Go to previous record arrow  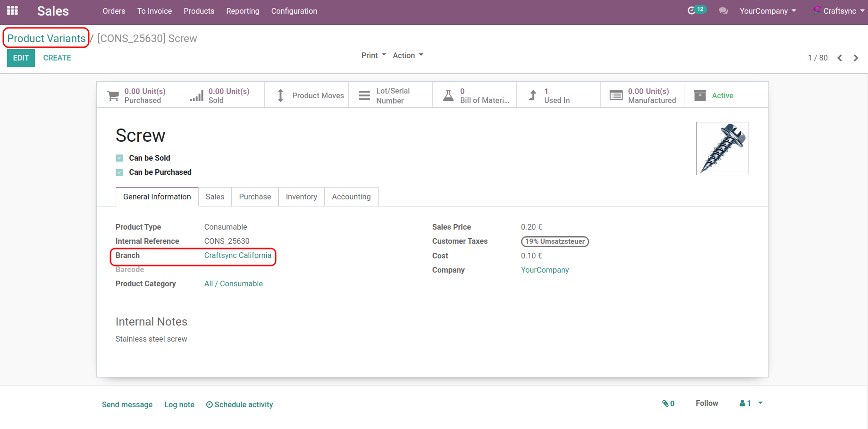point(840,58)
